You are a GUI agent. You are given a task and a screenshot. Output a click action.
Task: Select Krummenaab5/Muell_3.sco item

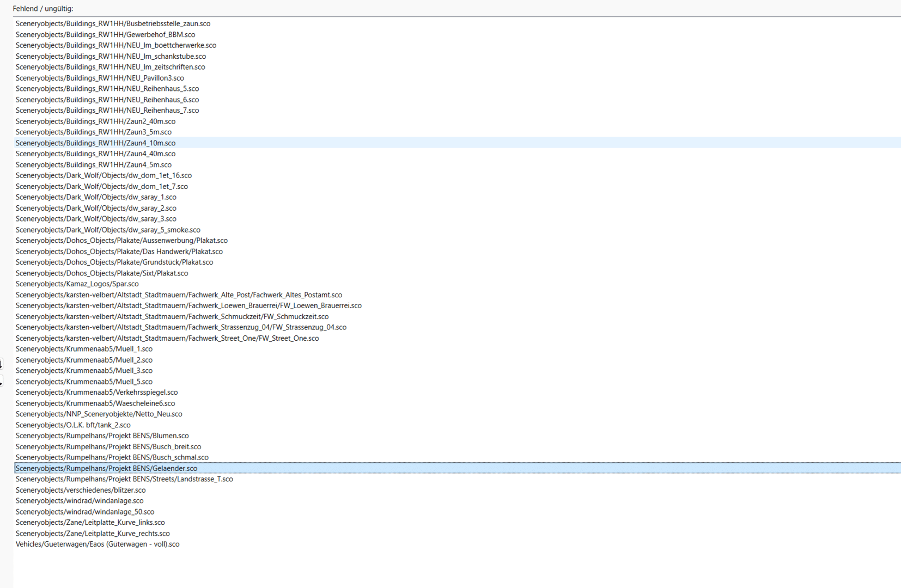pos(84,371)
